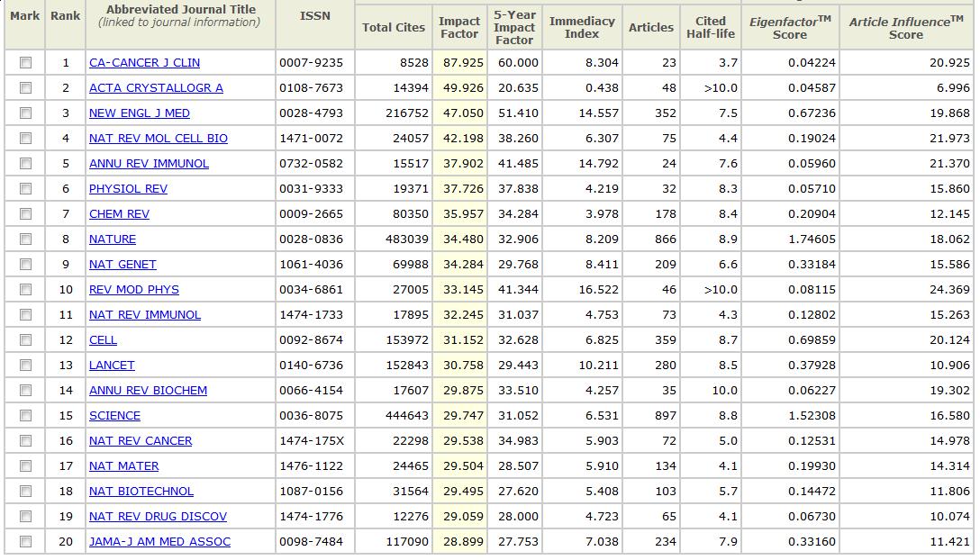The width and height of the screenshot is (980, 560).
Task: Click the NAT GENET link
Action: pos(122,265)
